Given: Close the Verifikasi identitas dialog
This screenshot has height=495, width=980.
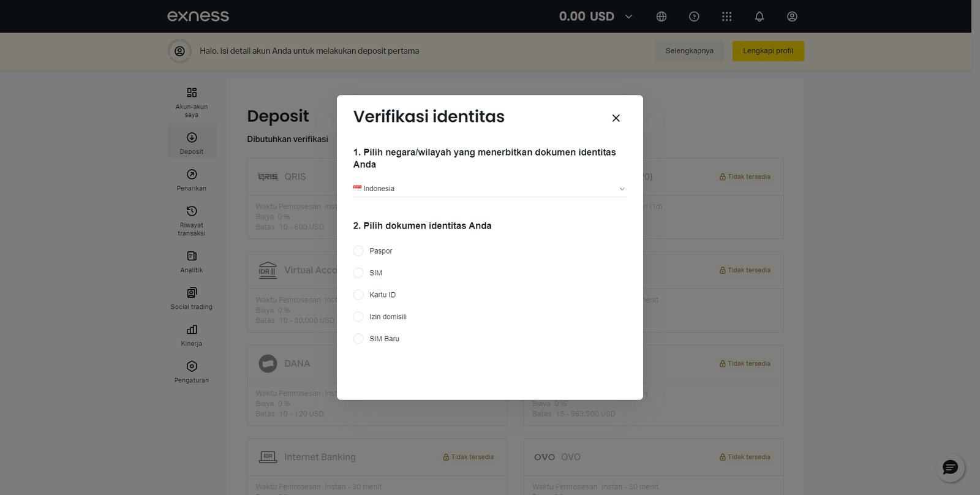Looking at the screenshot, I should click(x=616, y=118).
